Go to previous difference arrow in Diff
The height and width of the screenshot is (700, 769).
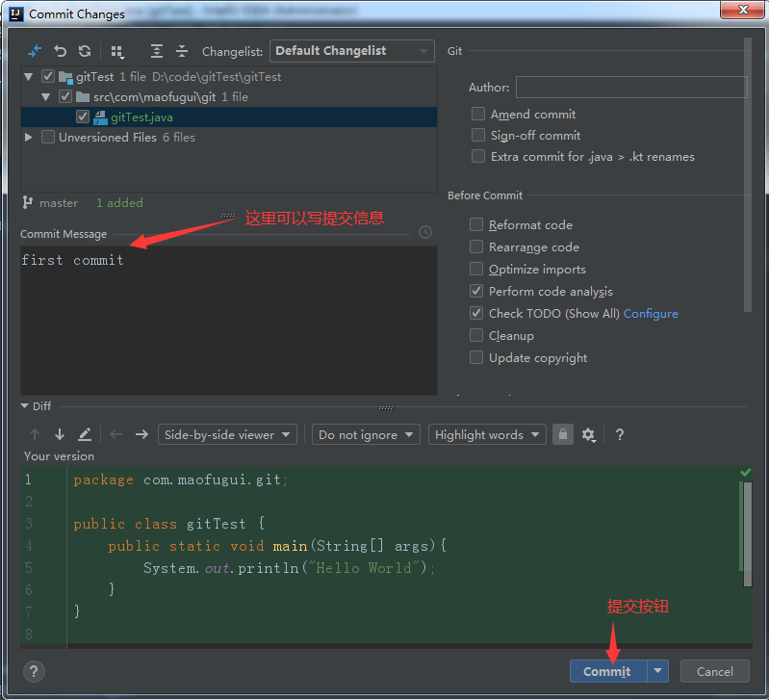35,434
